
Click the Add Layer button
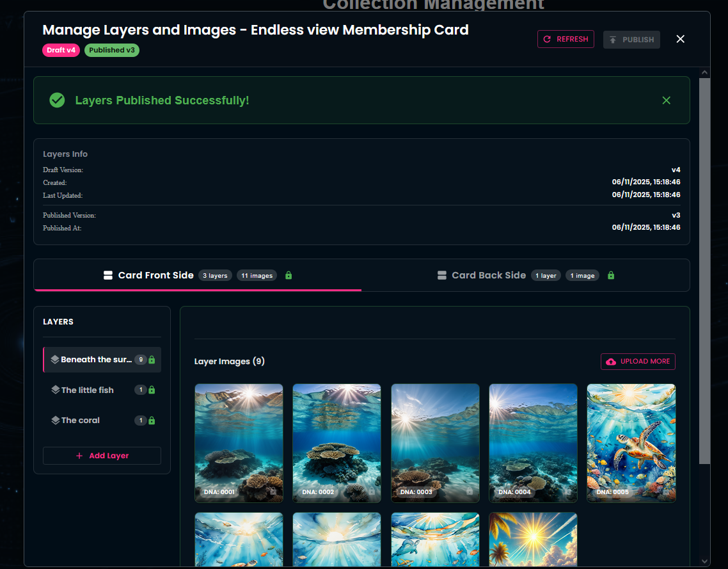click(102, 456)
